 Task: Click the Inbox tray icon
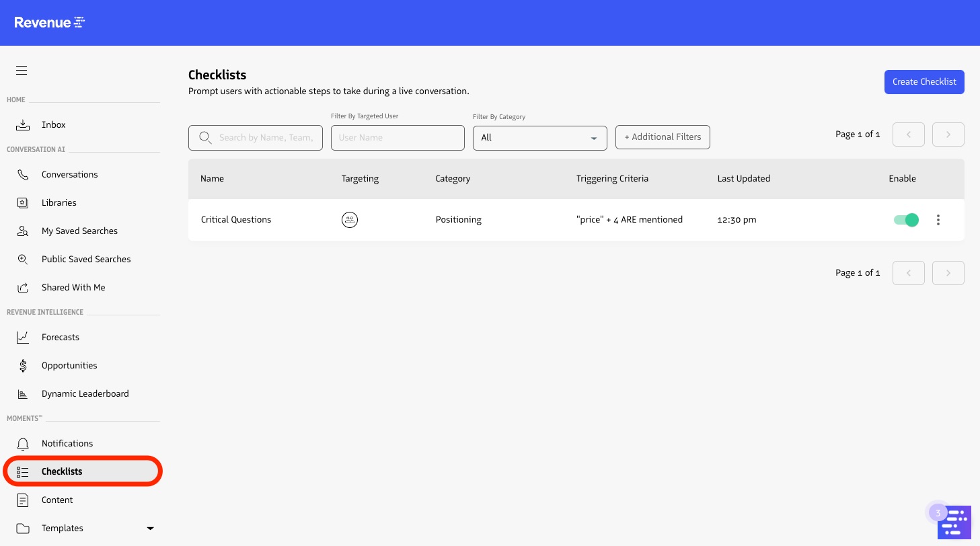click(23, 124)
